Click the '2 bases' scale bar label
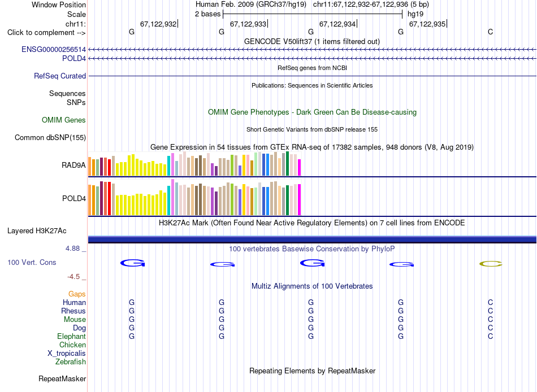 click(208, 14)
